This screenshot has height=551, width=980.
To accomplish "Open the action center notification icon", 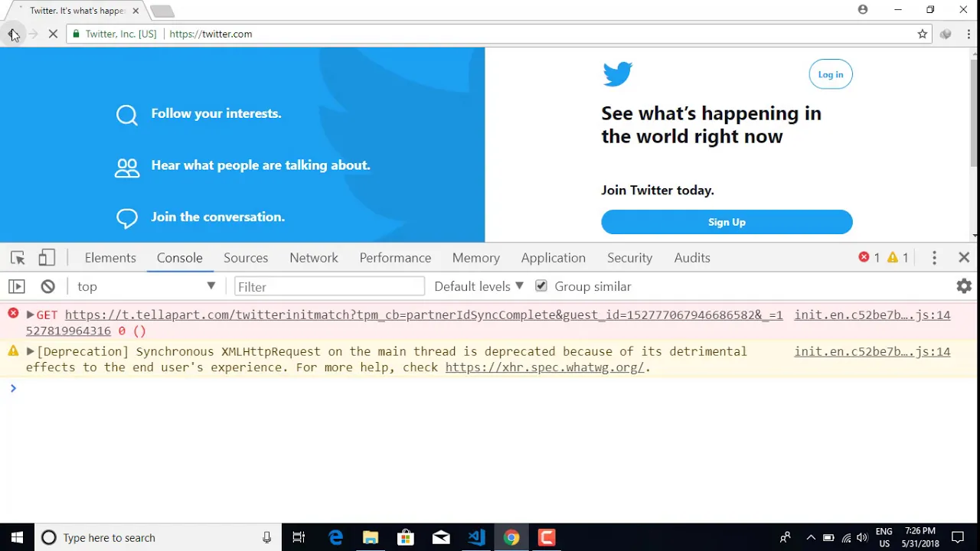I will pos(958,537).
